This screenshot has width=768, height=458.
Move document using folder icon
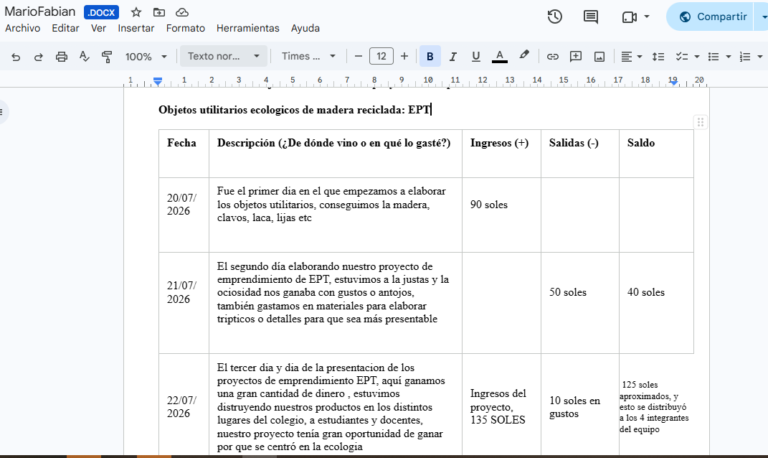159,12
